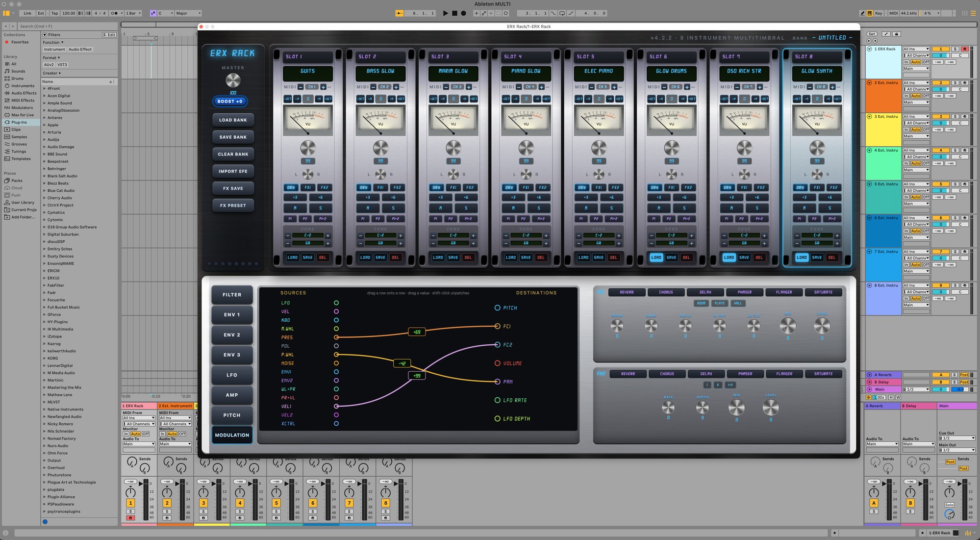Expand the Arturia plug-in folder

pos(44,132)
